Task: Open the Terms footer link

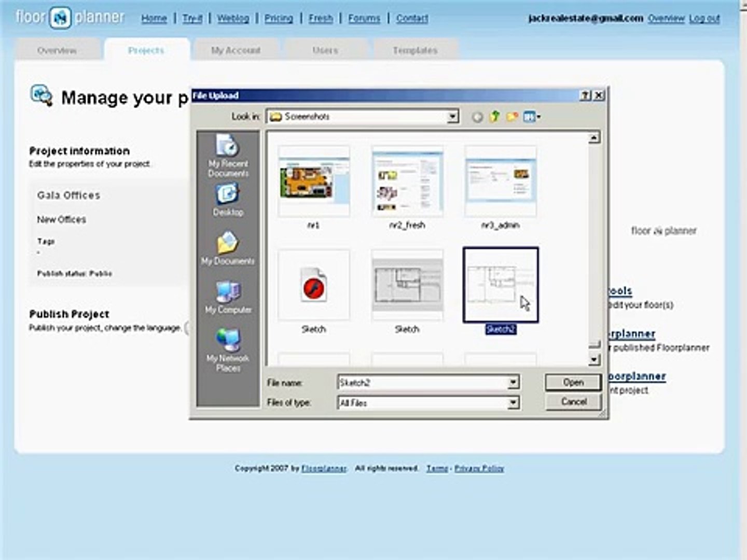Action: pos(437,468)
